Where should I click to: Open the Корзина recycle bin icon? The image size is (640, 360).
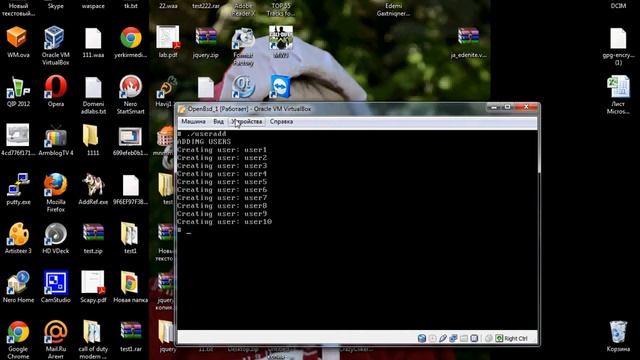pyautogui.click(x=618, y=336)
